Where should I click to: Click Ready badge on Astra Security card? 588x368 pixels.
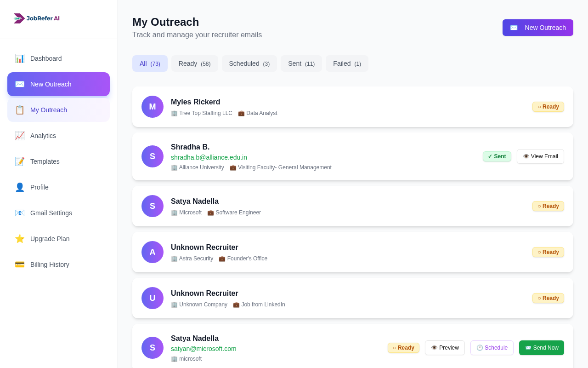pyautogui.click(x=548, y=252)
